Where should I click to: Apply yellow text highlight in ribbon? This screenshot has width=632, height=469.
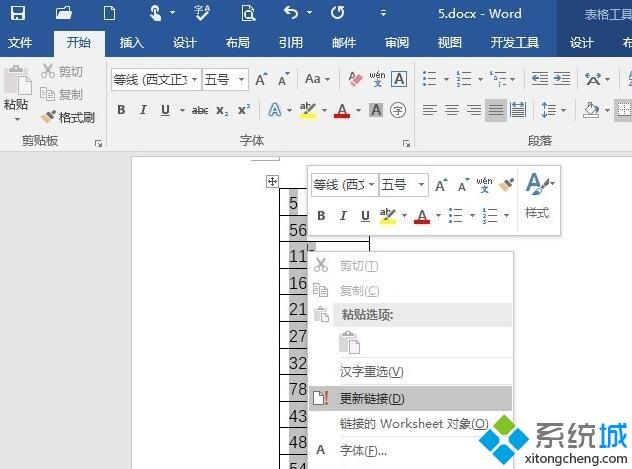coord(308,110)
